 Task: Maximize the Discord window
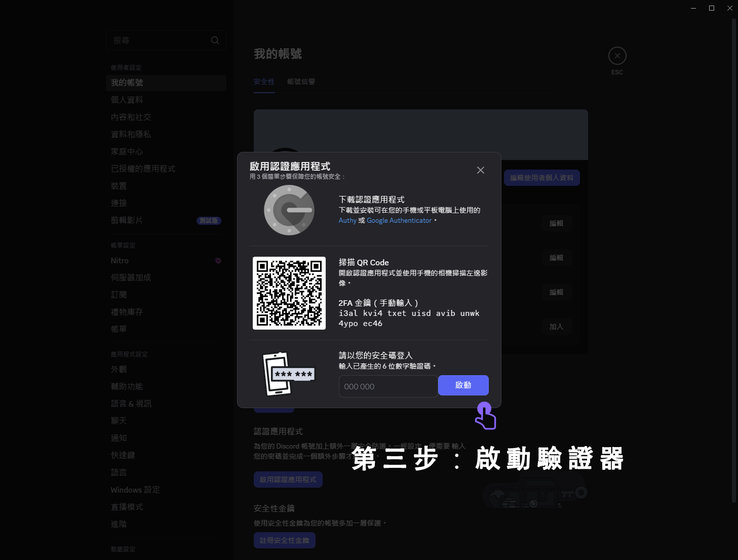pos(712,8)
